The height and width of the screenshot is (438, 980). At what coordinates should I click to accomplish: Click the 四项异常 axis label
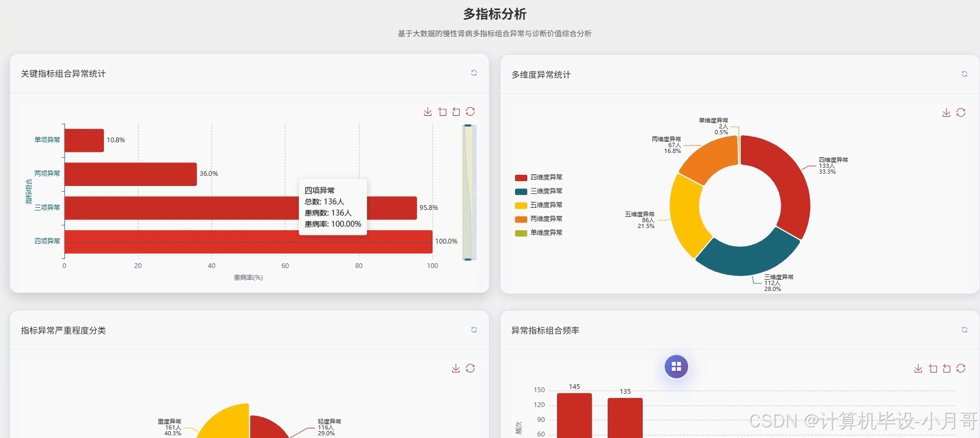47,241
